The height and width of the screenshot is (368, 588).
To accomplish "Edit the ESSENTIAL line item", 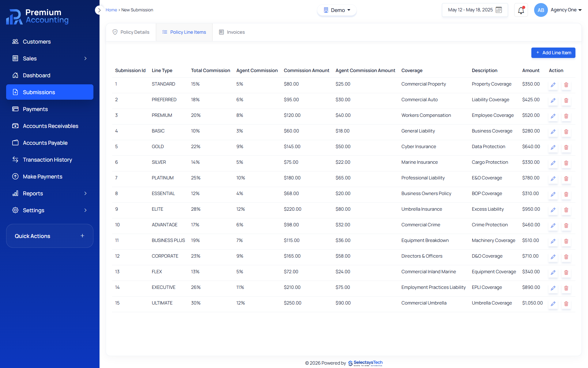I will (x=553, y=194).
